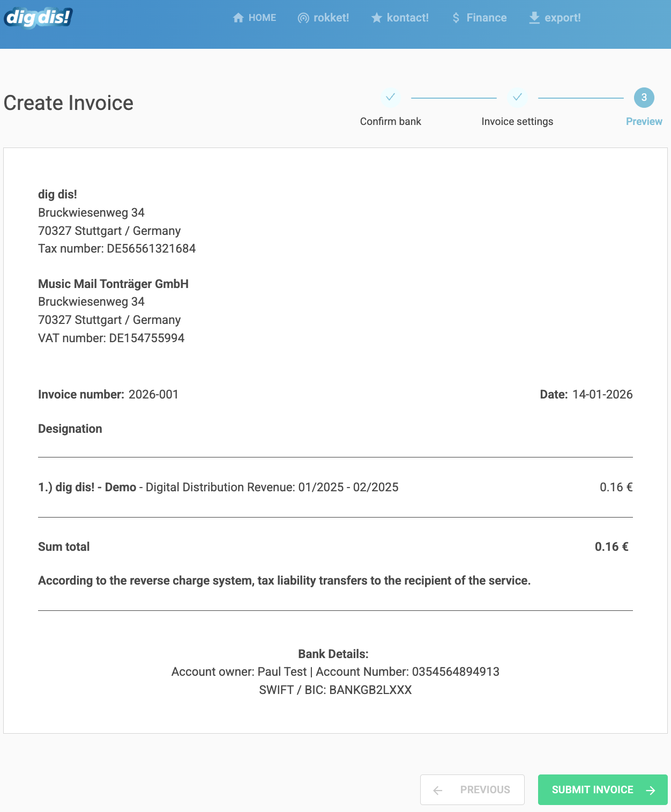Click the Finance dollar icon
This screenshot has width=671, height=812.
pyautogui.click(x=456, y=18)
